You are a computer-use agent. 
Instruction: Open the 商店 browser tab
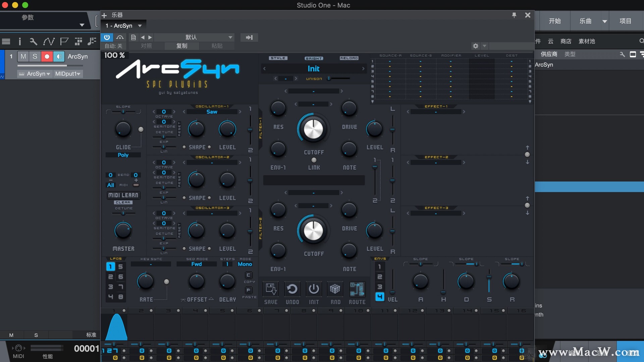click(x=566, y=41)
